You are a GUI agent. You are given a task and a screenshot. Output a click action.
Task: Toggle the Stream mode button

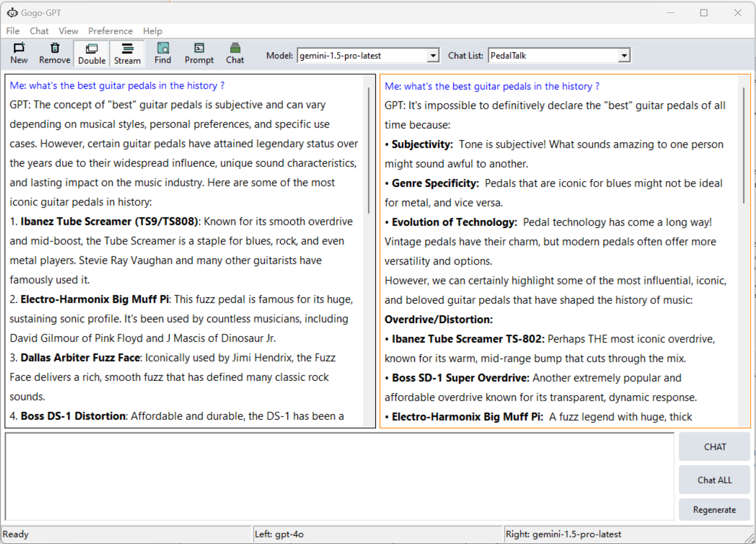[x=127, y=53]
